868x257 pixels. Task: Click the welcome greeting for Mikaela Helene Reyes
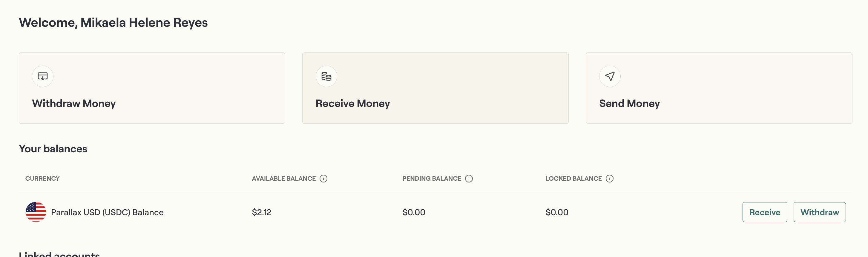tap(113, 23)
